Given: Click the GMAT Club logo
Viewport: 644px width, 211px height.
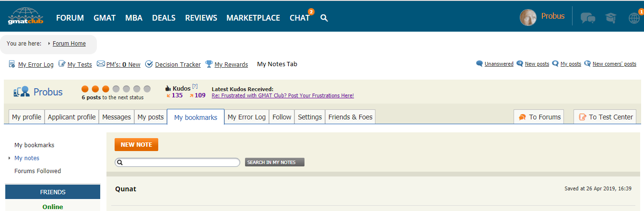Looking at the screenshot, I should 25,16.
